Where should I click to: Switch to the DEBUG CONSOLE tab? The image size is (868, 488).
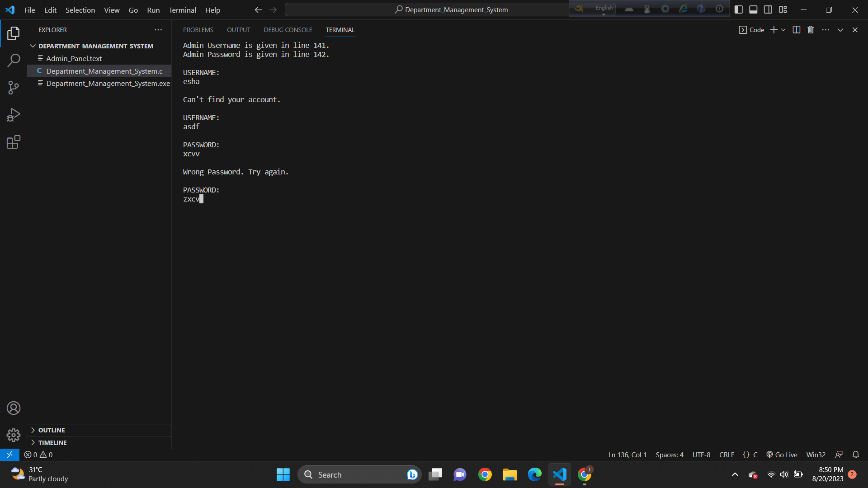[288, 29]
